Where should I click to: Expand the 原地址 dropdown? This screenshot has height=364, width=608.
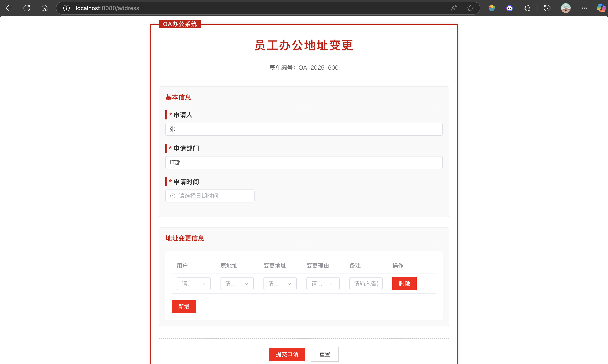[x=237, y=284]
